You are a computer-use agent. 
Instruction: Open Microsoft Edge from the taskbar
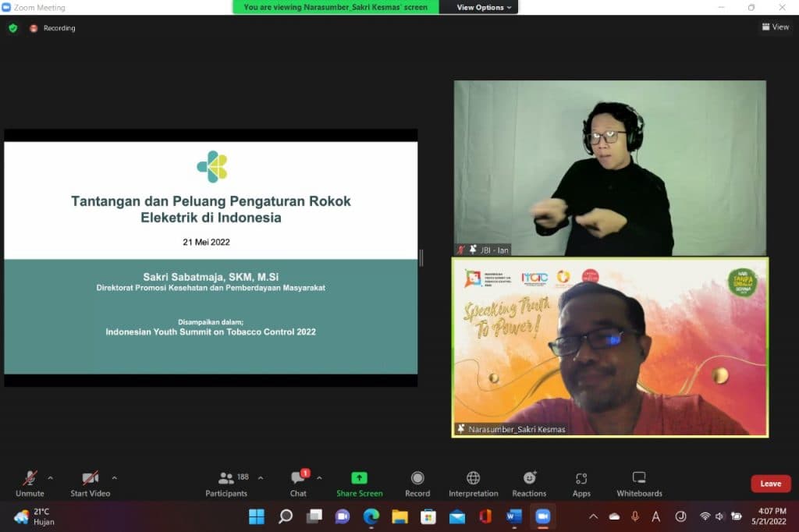(371, 516)
